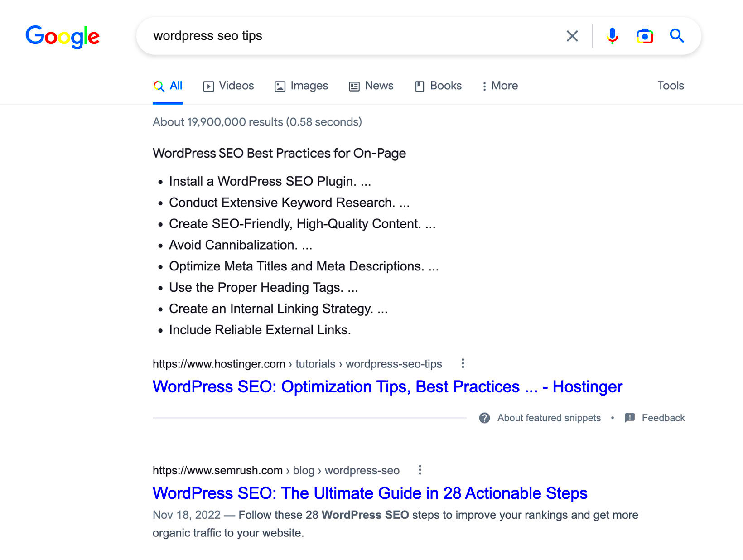Image resolution: width=743 pixels, height=560 pixels.
Task: Expand the More search filters menu
Action: coord(500,86)
